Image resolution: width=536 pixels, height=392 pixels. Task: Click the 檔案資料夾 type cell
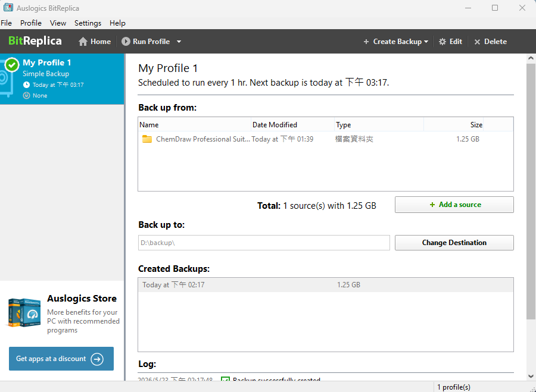click(x=354, y=139)
